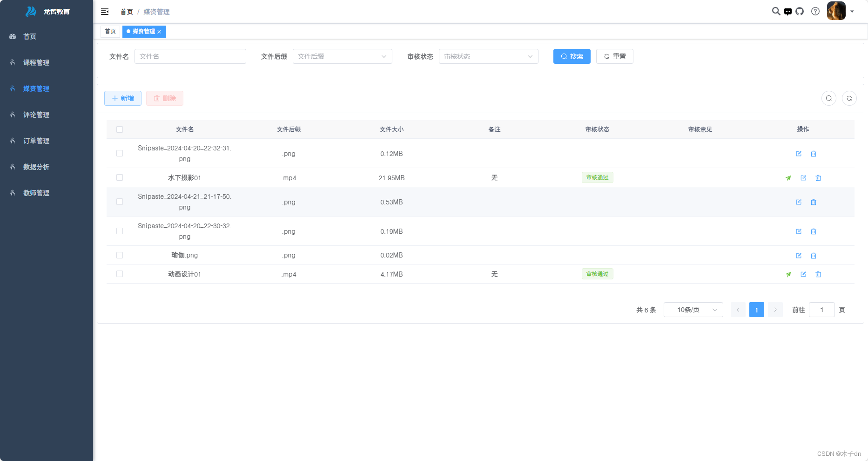Check the Snipaste_2024-04-20_22-32-31 row checkbox
Screen dimensions: 868x461
[120, 153]
